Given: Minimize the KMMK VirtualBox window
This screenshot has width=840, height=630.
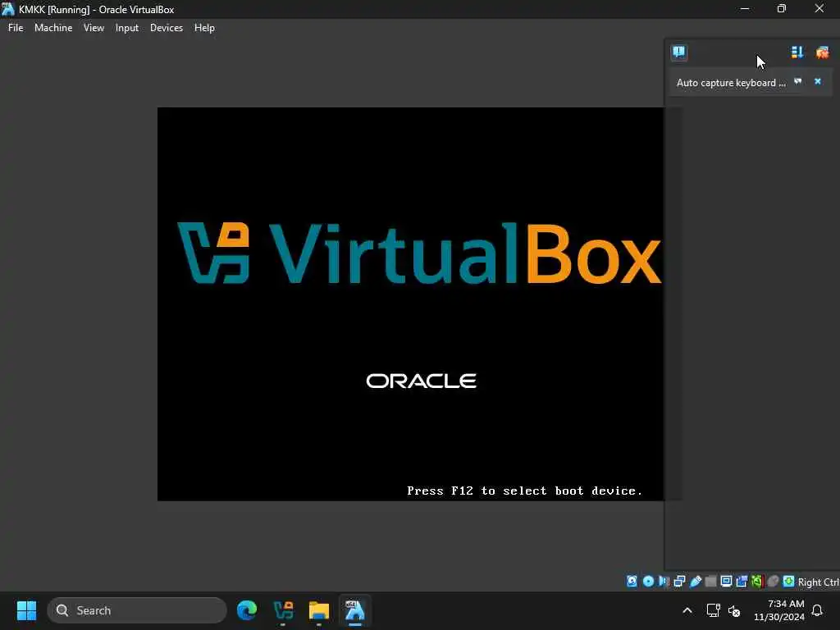Looking at the screenshot, I should [x=745, y=8].
